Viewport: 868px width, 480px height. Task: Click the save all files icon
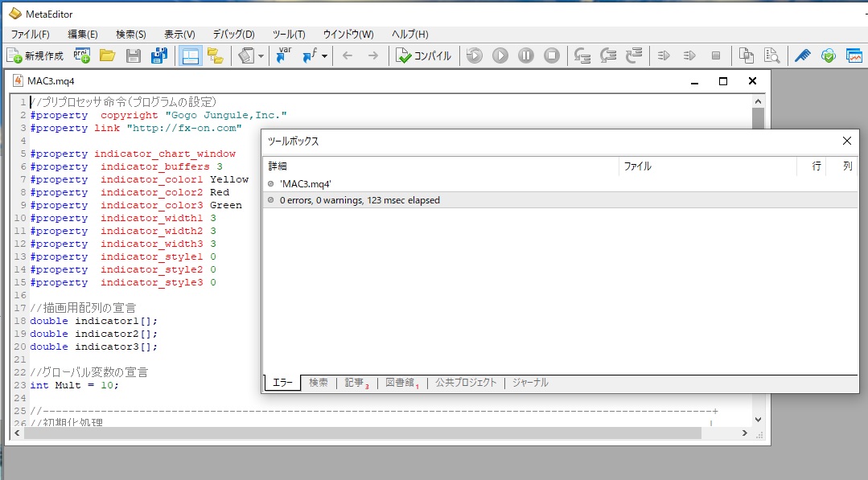pyautogui.click(x=159, y=55)
